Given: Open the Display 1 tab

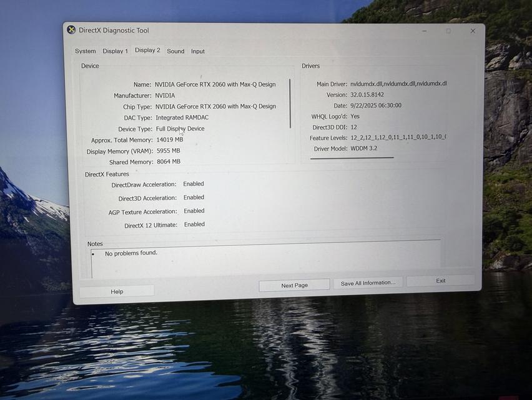Looking at the screenshot, I should pos(115,51).
